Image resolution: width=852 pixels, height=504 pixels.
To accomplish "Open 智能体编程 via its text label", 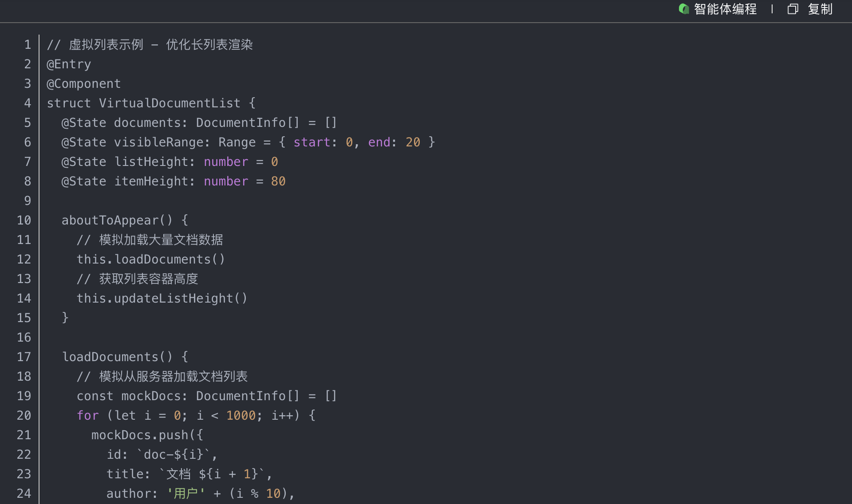I will (725, 9).
